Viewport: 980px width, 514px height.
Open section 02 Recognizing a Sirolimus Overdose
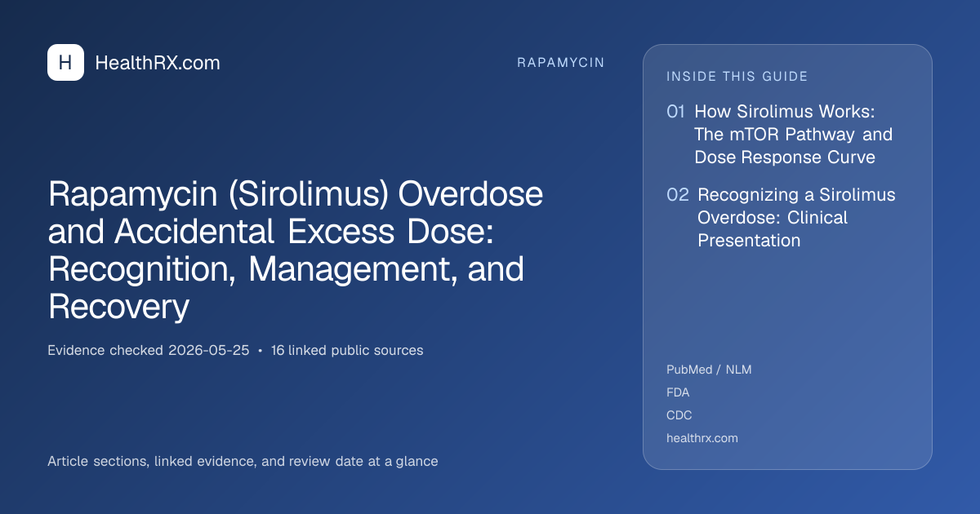point(782,218)
